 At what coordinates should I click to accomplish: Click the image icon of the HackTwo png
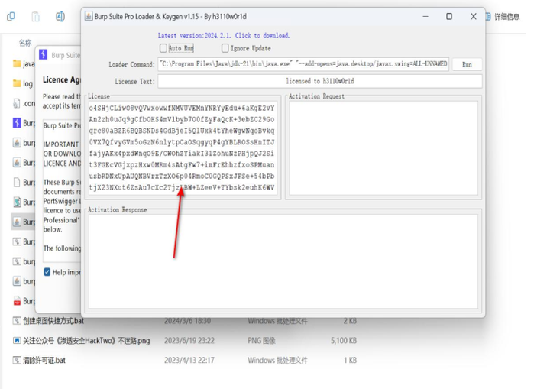[x=17, y=340]
